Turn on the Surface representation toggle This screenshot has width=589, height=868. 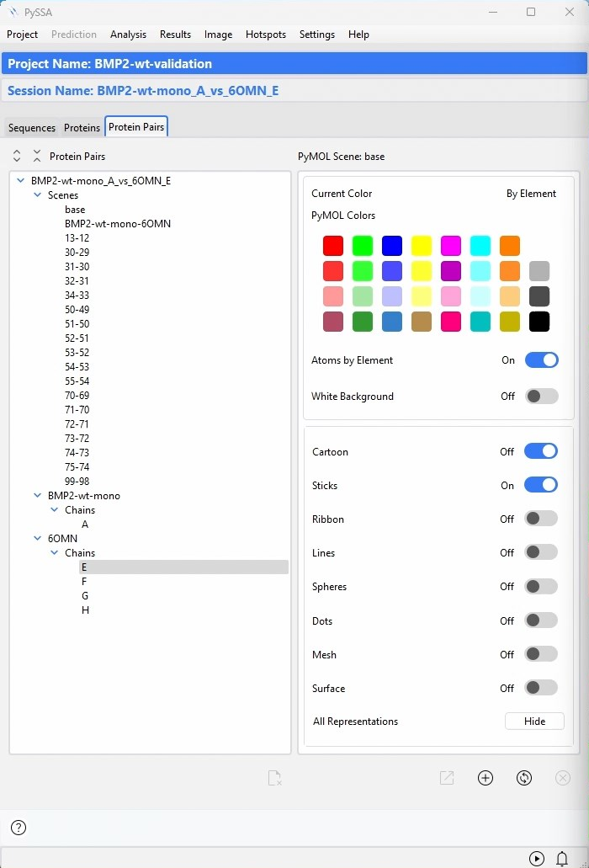(540, 688)
